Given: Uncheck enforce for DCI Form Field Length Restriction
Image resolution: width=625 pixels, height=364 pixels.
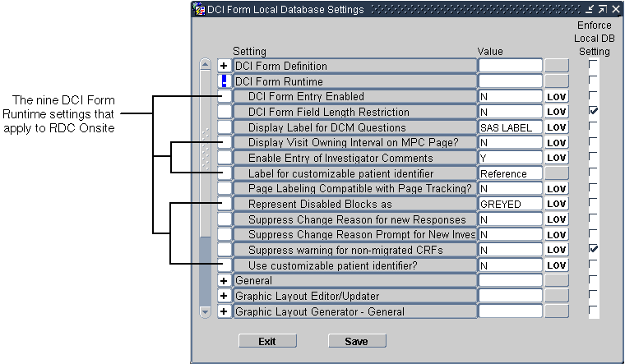Looking at the screenshot, I should 593,110.
